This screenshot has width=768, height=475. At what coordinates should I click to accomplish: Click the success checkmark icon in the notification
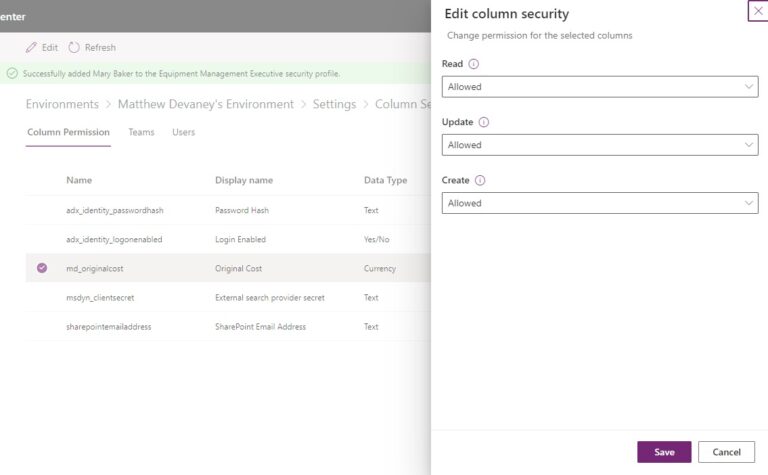pos(12,73)
